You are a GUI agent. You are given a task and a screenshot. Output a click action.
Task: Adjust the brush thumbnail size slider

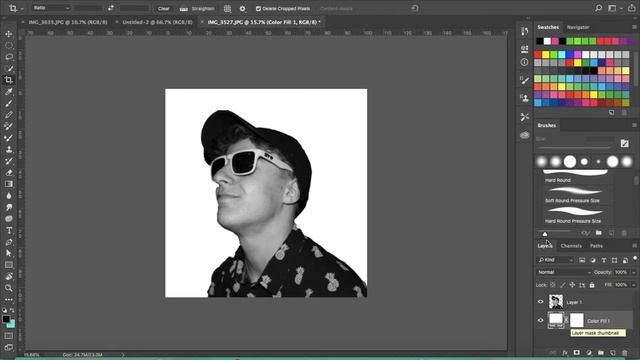click(x=544, y=233)
